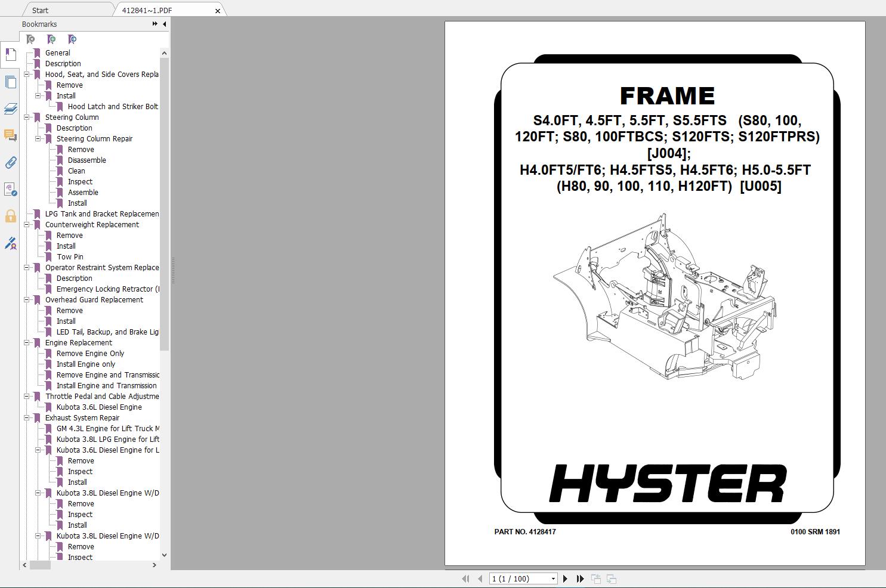Screen dimensions: 886x588
Task: Collapse the Bookmarks panel with left-arrow
Action: [x=165, y=24]
